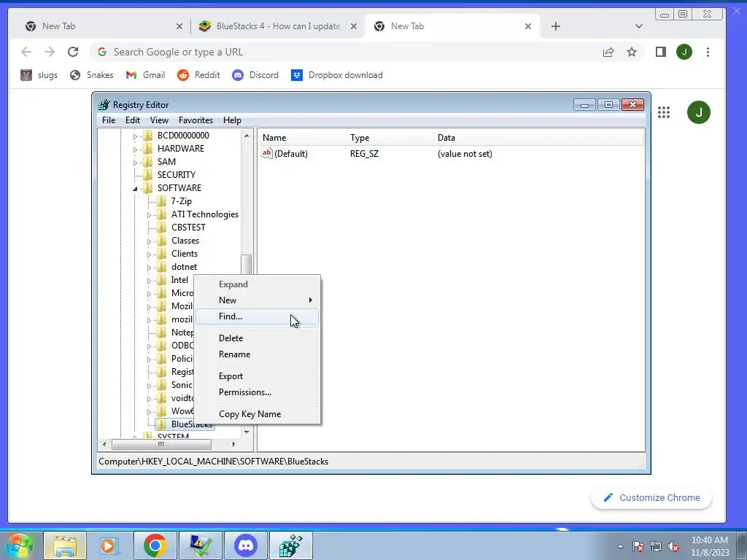Click tree pane horizontal scrollbar thumb

coord(161,444)
